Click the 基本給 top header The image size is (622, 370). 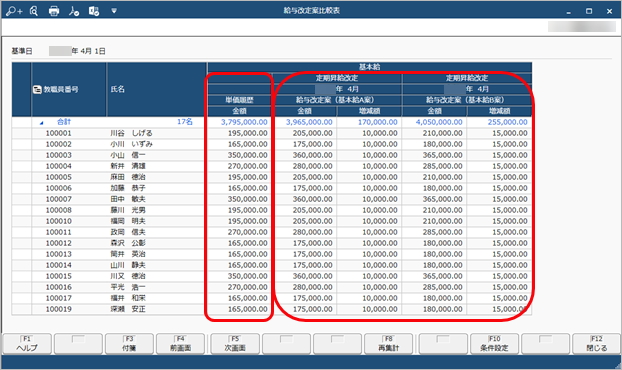369,67
